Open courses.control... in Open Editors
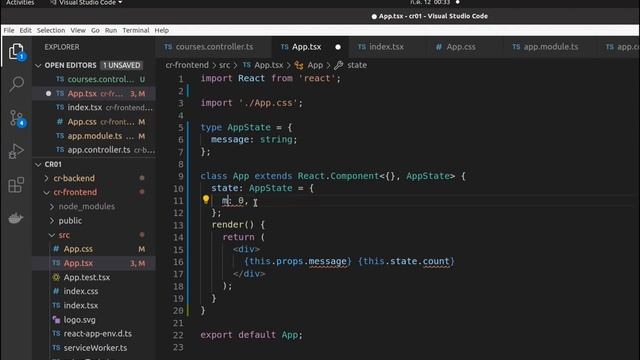The height and width of the screenshot is (360, 640). (94, 79)
